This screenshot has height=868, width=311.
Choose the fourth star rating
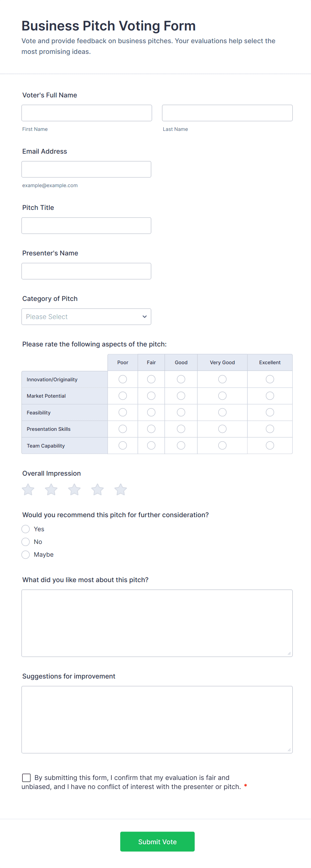(98, 490)
